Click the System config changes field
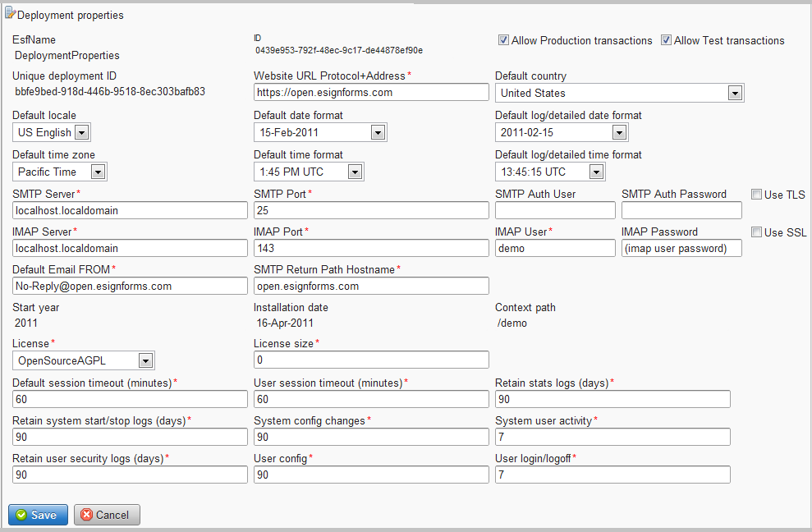The image size is (812, 532). click(x=371, y=437)
